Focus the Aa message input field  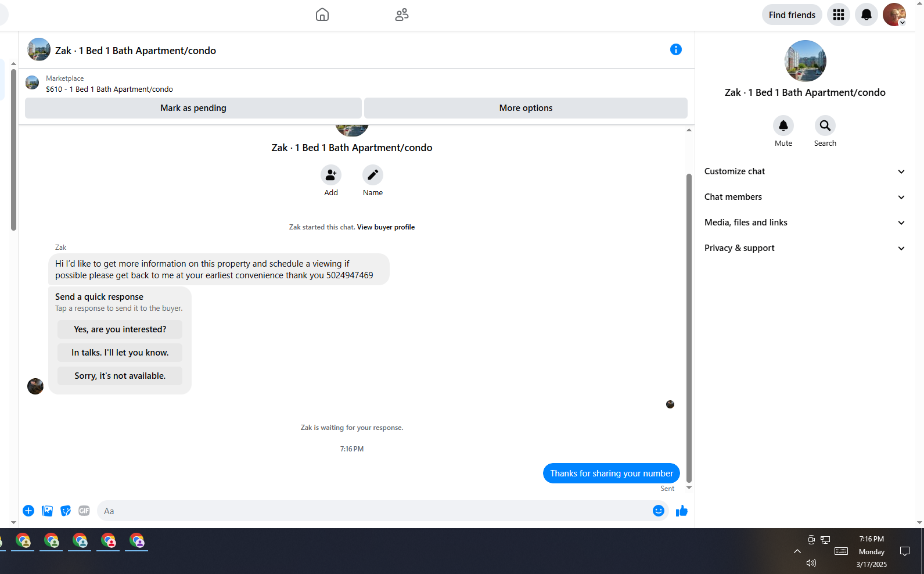coord(375,511)
